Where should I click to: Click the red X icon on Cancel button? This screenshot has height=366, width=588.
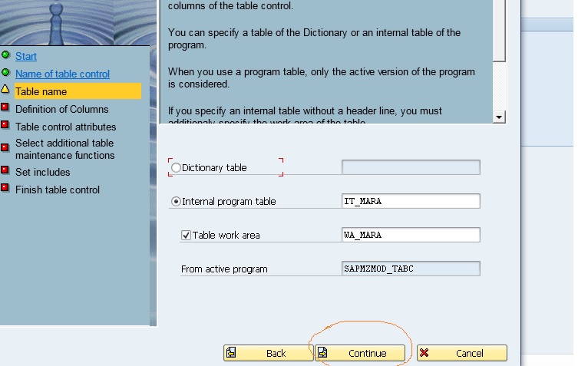pyautogui.click(x=424, y=353)
